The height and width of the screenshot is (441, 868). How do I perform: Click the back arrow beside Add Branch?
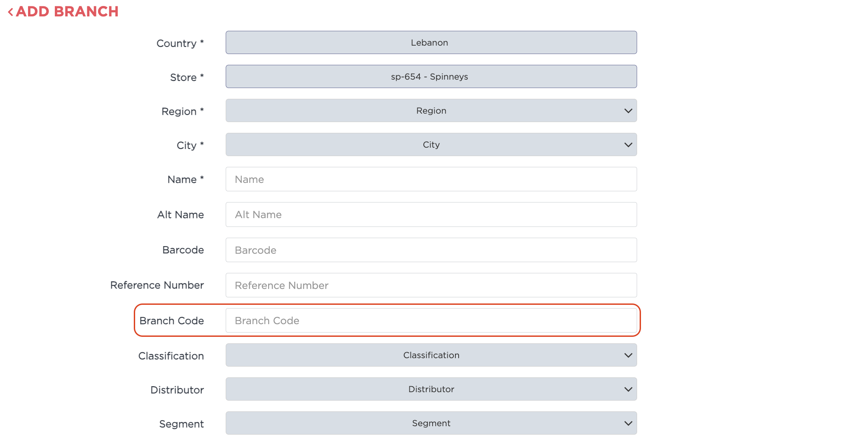tap(11, 12)
